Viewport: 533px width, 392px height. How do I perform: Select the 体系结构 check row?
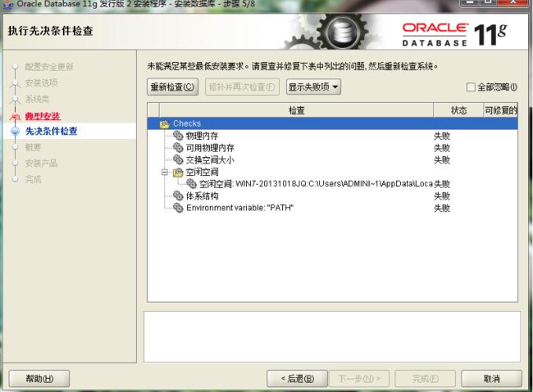pyautogui.click(x=333, y=196)
